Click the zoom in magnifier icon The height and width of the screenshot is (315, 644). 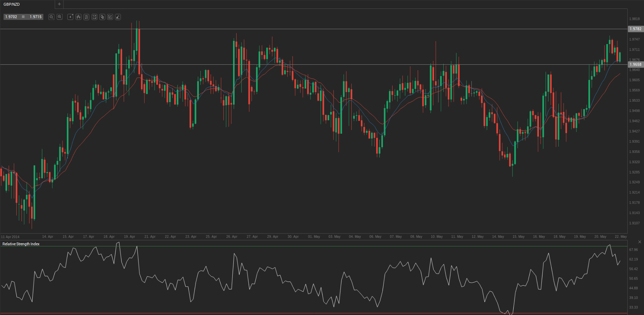[x=60, y=17]
